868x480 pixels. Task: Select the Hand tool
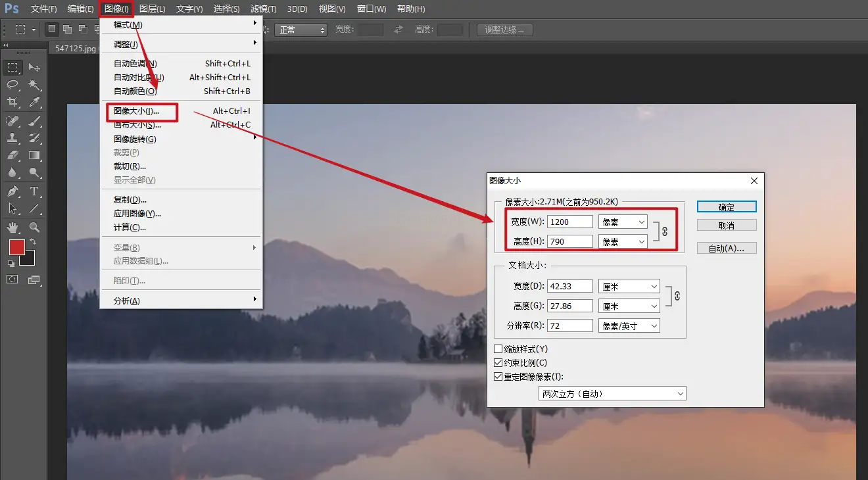tap(12, 228)
